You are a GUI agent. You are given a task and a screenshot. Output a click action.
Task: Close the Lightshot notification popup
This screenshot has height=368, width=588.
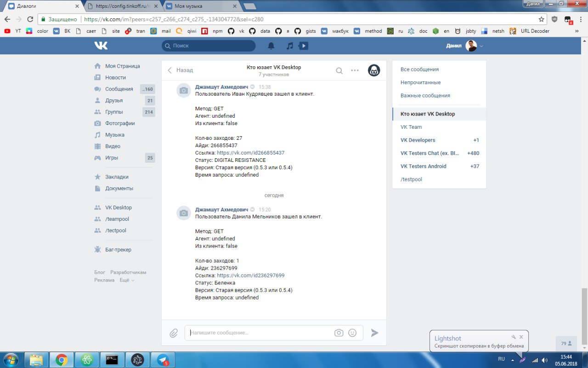(x=521, y=337)
